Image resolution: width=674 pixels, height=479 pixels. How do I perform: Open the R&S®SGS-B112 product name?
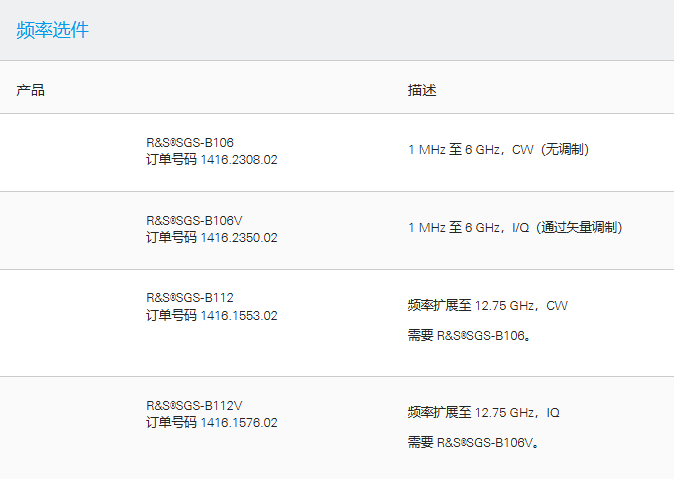coord(190,298)
